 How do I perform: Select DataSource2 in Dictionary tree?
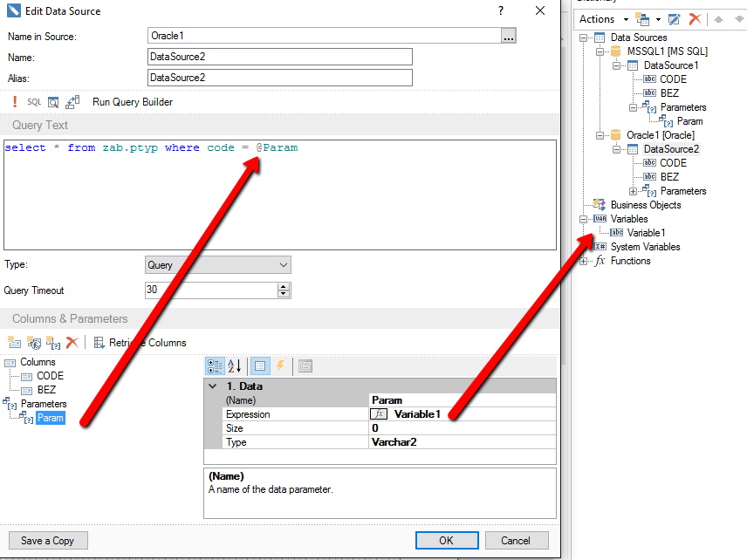(x=671, y=149)
